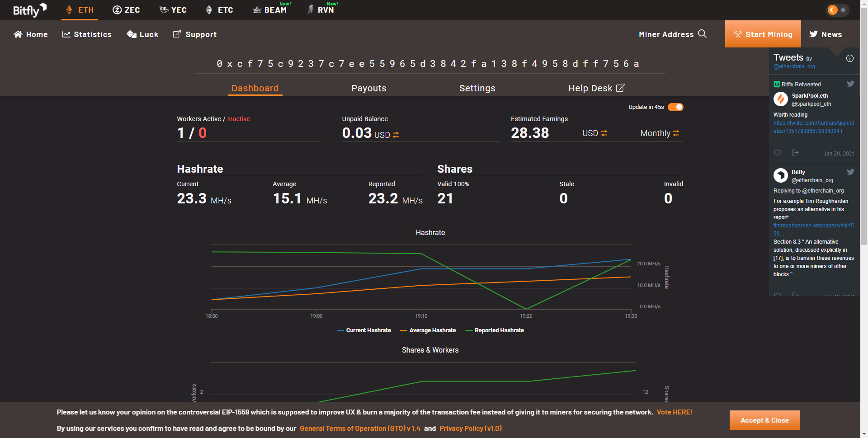Screen dimensions: 868x438
Task: Open the Payouts tab
Action: (x=369, y=88)
